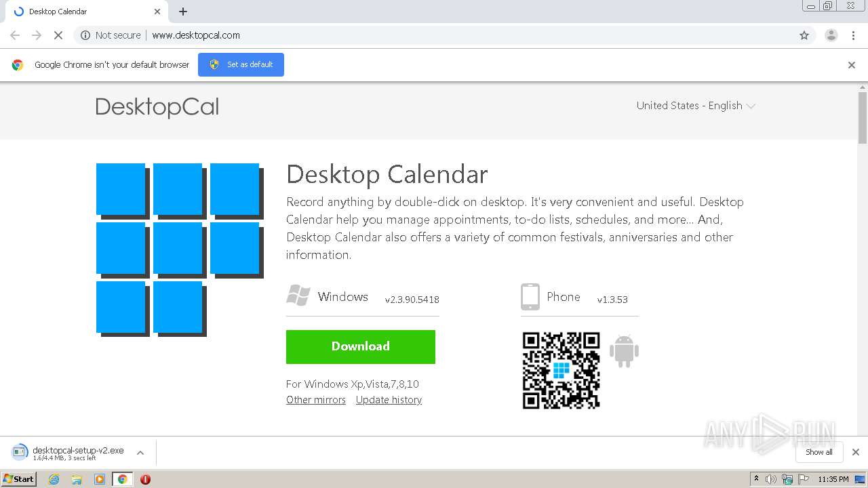Click the Action Center flag icon
This screenshot has width=868, height=488.
click(803, 479)
